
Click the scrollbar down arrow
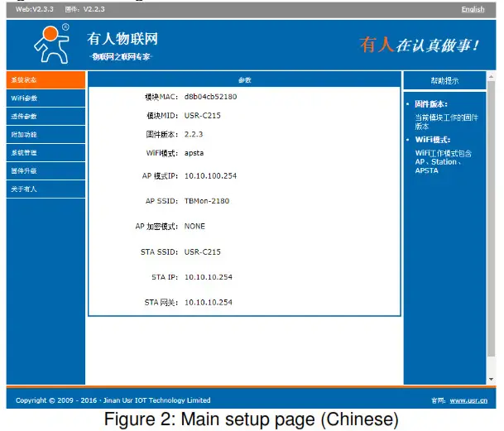(491, 379)
